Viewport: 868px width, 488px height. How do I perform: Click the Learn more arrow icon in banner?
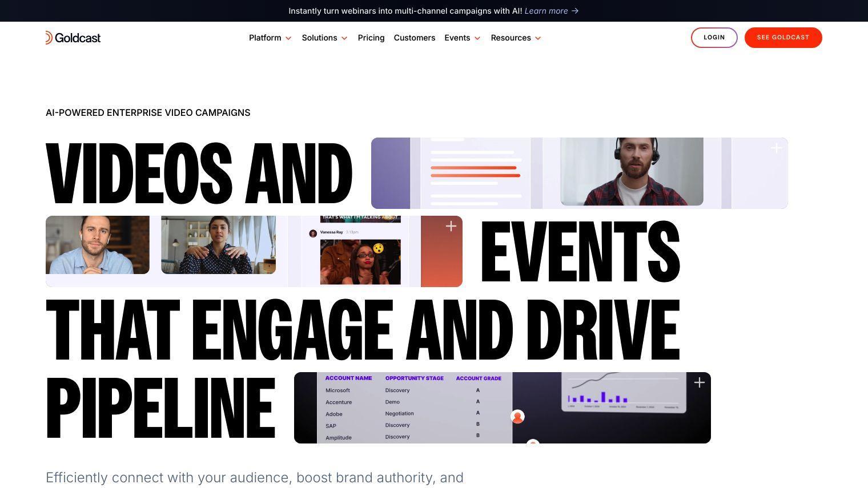tap(575, 11)
